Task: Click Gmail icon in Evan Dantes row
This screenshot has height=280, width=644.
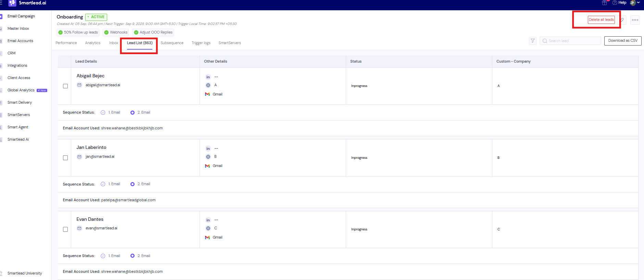Action: tap(207, 237)
